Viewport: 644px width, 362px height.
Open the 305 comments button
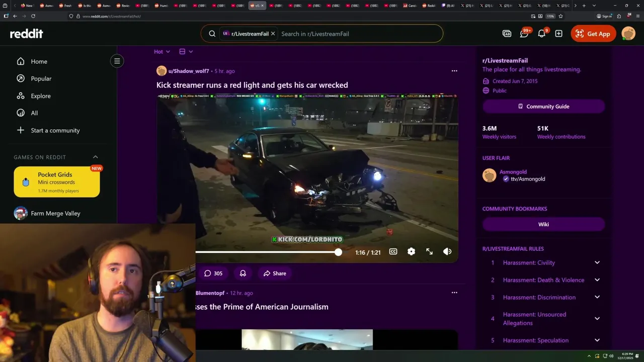(213, 274)
